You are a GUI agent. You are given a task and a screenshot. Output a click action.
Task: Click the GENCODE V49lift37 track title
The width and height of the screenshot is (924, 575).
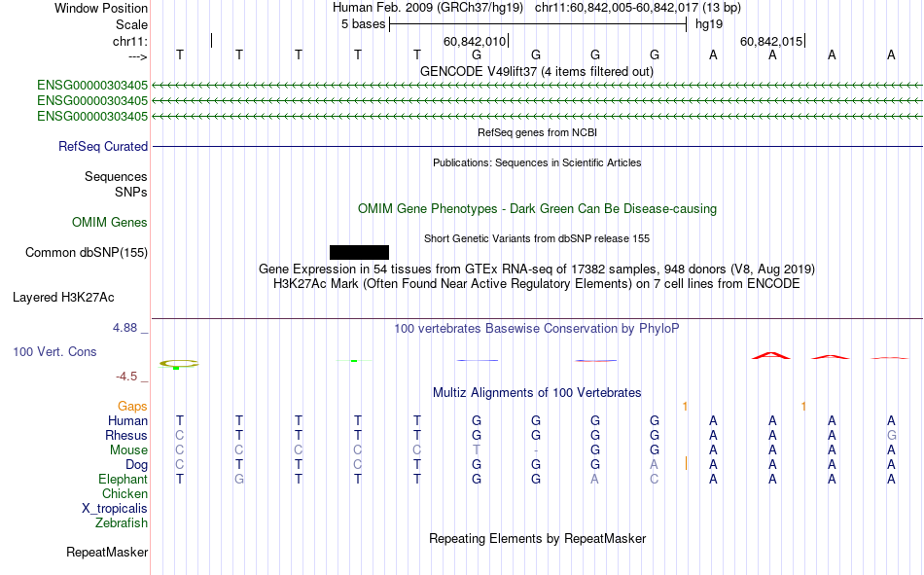coord(537,71)
